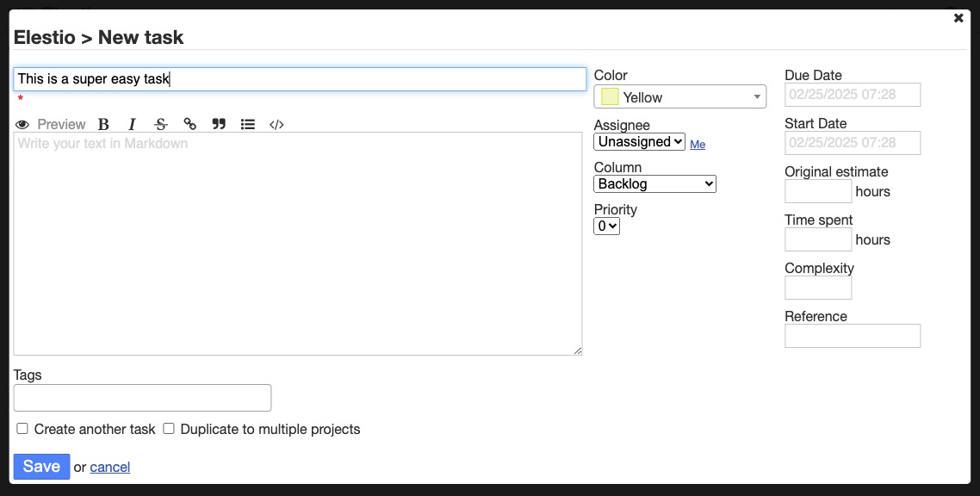
Task: Insert a blockquote
Action: pos(219,124)
